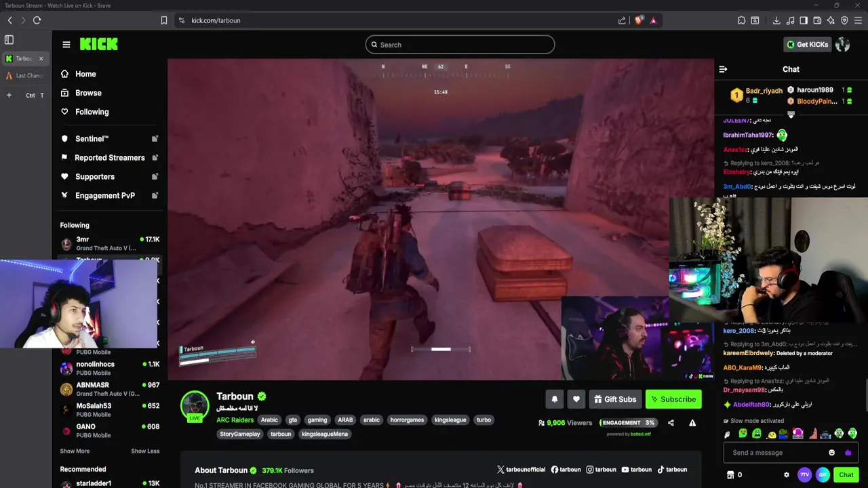The image size is (868, 488).
Task: Open the Supporters lock icon
Action: (x=155, y=177)
